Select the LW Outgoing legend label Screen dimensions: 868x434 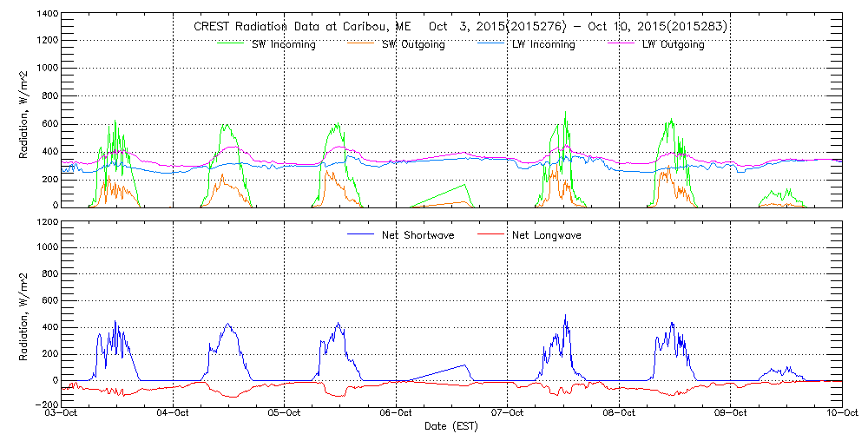(x=673, y=44)
